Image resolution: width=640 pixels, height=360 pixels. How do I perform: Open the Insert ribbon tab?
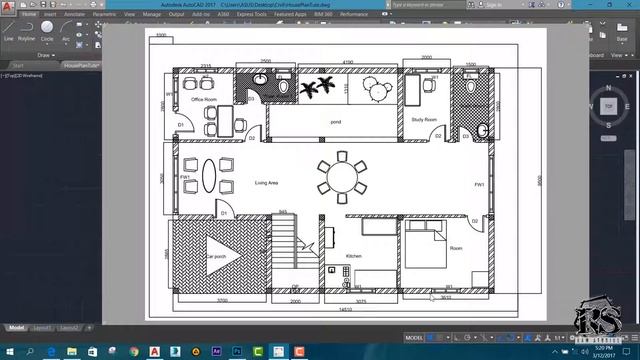point(50,14)
